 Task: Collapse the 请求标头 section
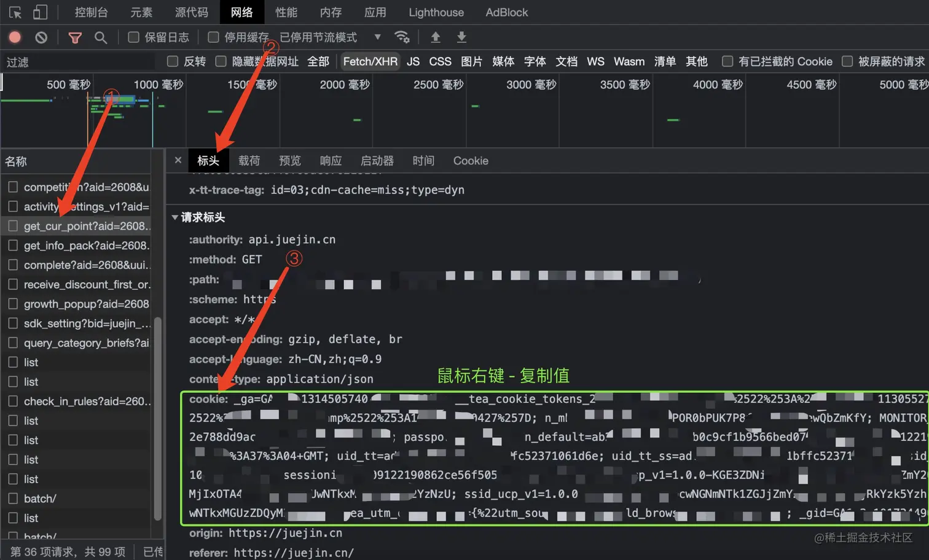pyautogui.click(x=175, y=217)
